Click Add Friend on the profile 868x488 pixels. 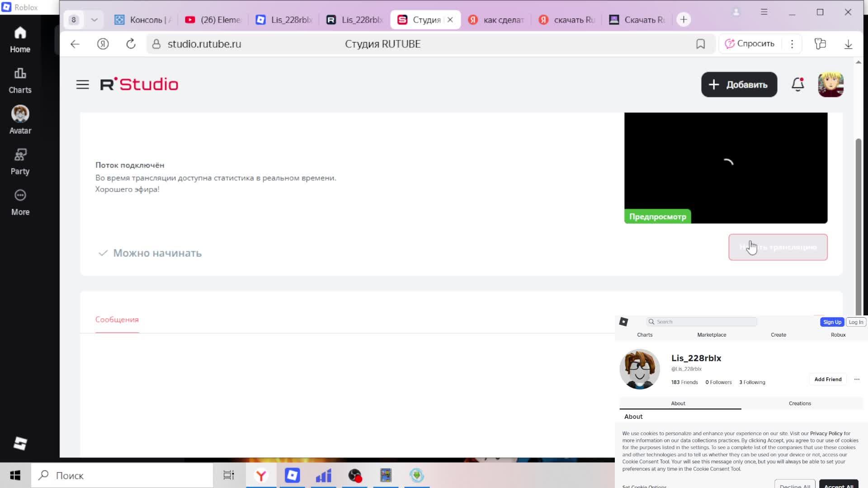tap(828, 380)
